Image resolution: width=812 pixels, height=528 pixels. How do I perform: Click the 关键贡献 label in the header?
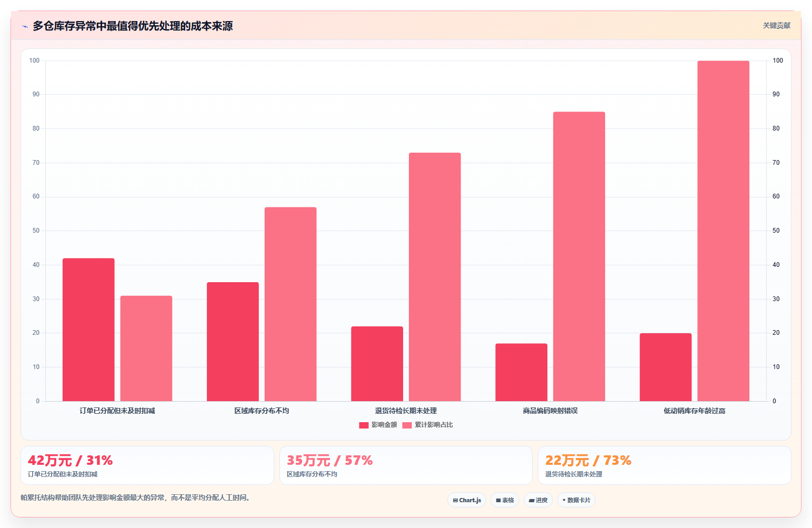[x=777, y=25]
